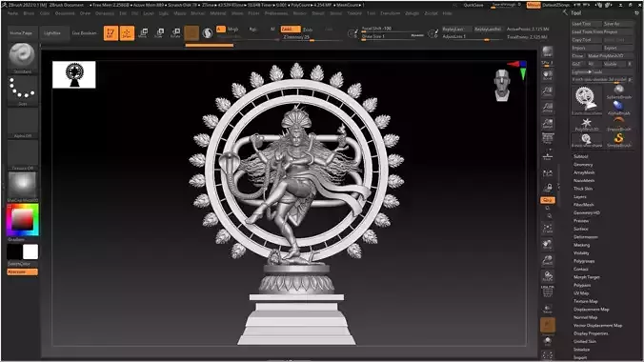Select the SimpleBrush tool
The image size is (644, 362).
(x=618, y=140)
